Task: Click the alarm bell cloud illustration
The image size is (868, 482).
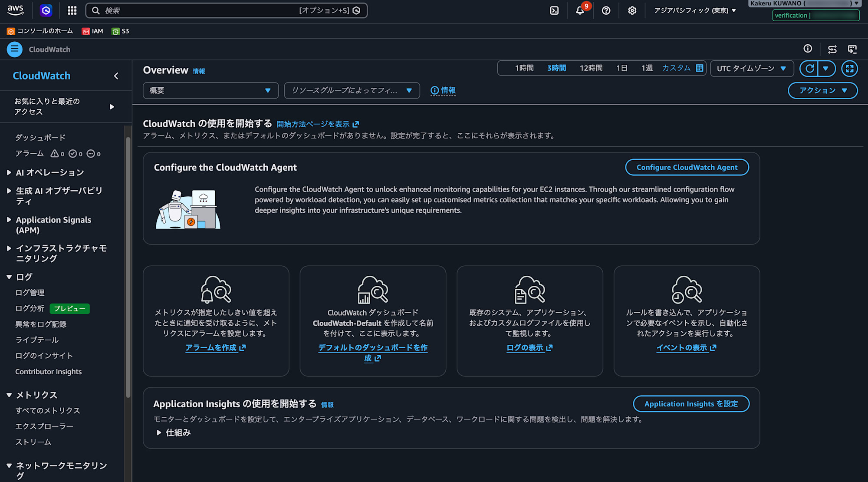Action: tap(216, 290)
